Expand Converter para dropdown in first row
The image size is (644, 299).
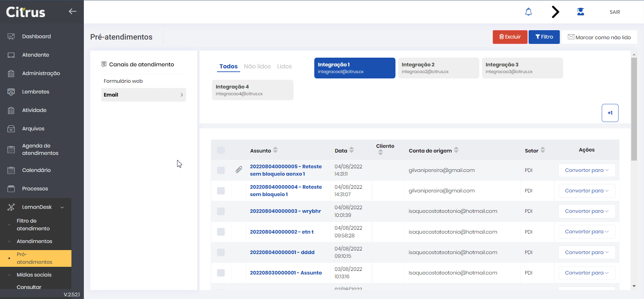tap(586, 170)
